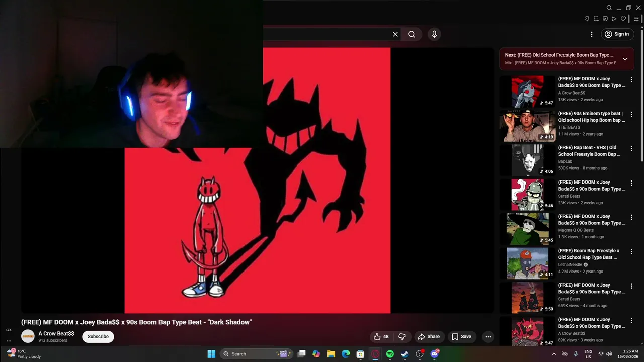
Task: Open options for Serati Beats 659K views video
Action: pos(631,286)
